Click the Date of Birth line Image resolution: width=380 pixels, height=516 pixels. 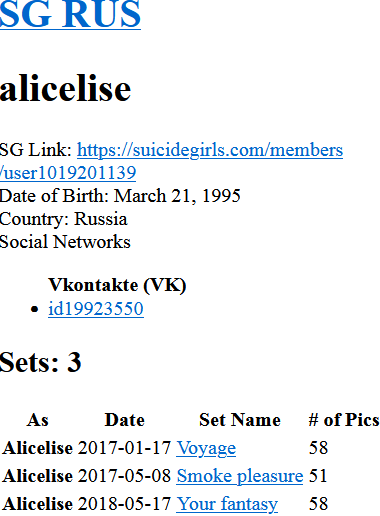120,196
